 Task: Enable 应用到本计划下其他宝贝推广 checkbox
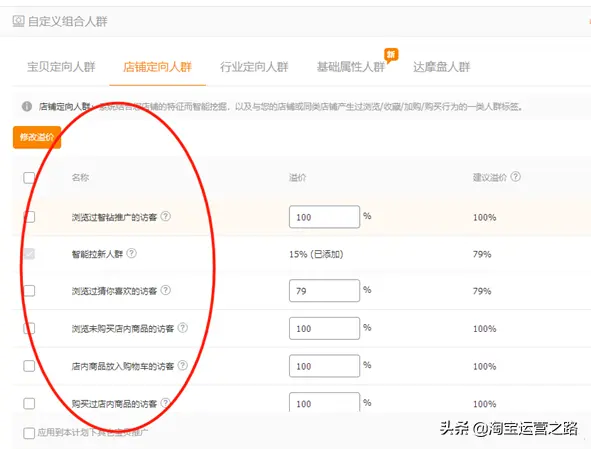pyautogui.click(x=29, y=433)
